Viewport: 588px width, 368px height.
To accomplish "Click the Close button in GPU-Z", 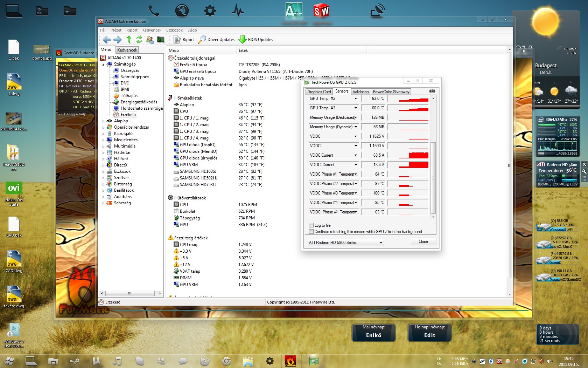I will pyautogui.click(x=423, y=241).
